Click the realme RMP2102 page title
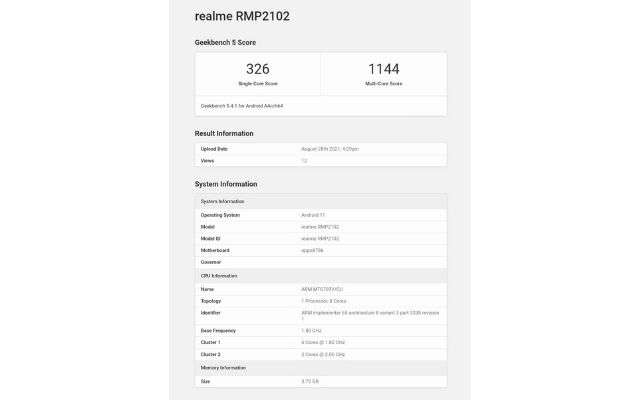 click(242, 16)
